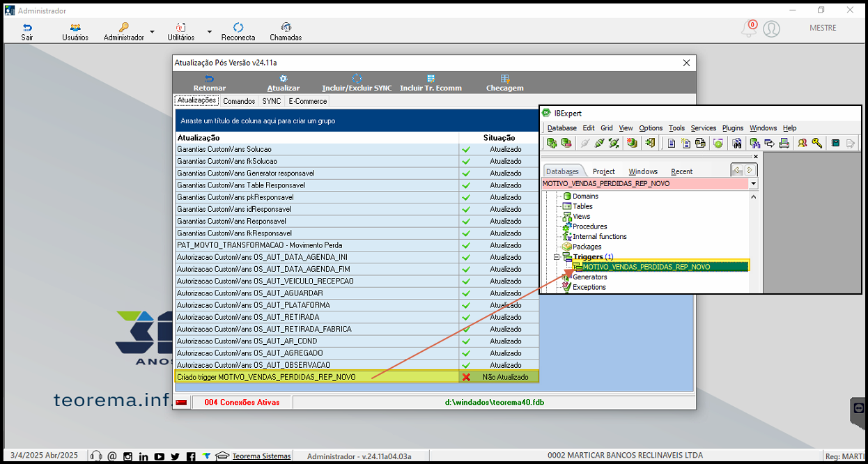Open the Database menu in IBExpert
868x464 pixels.
pyautogui.click(x=561, y=128)
